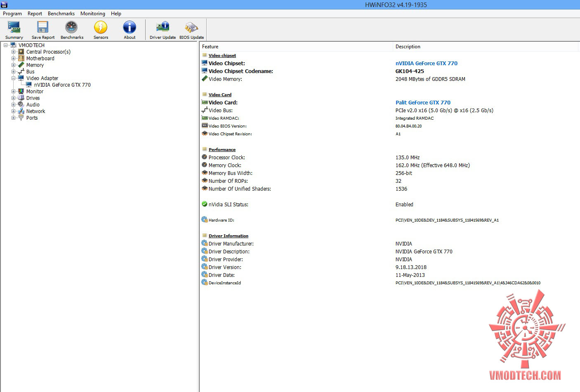Start Driver Update from toolbar

click(x=163, y=27)
